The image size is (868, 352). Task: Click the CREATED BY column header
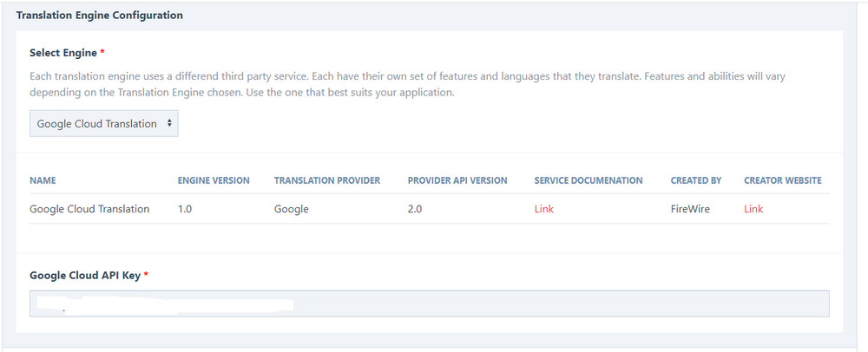(696, 180)
